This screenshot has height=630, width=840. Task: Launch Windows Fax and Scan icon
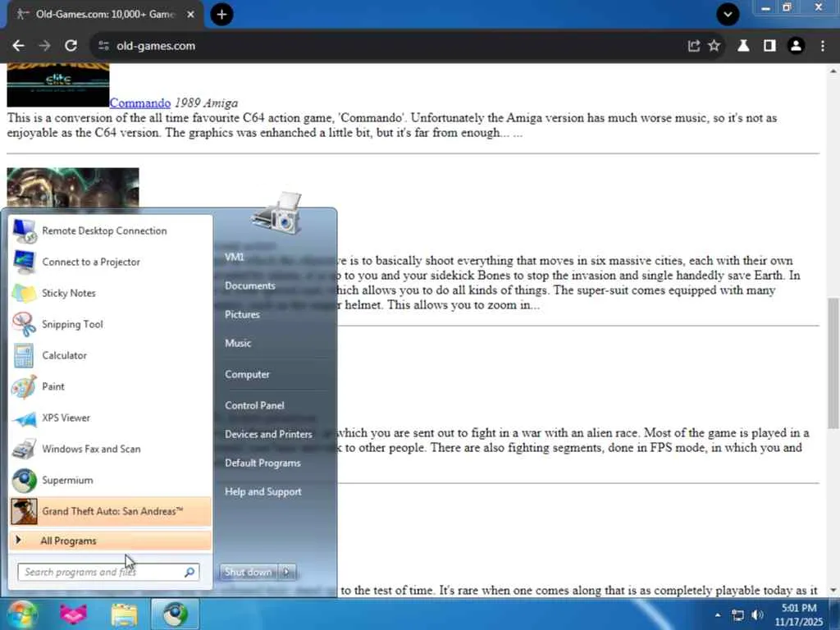pos(24,449)
